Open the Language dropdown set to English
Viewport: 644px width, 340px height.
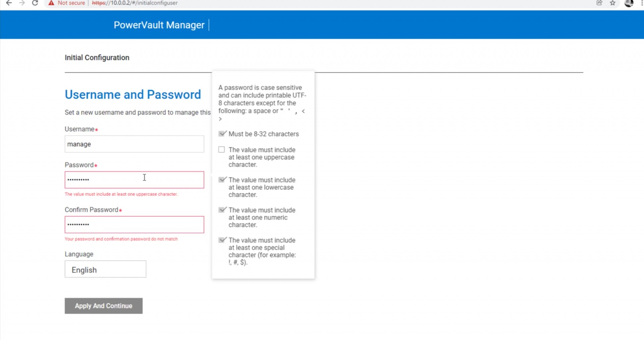105,269
